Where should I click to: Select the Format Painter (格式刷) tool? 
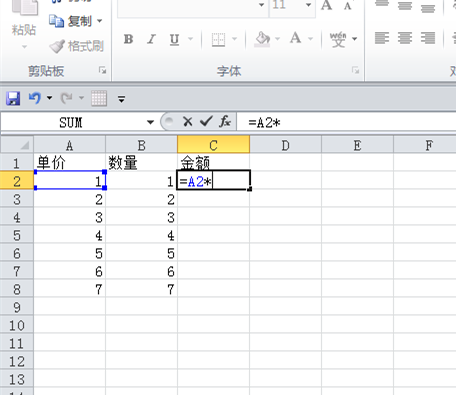coord(77,46)
